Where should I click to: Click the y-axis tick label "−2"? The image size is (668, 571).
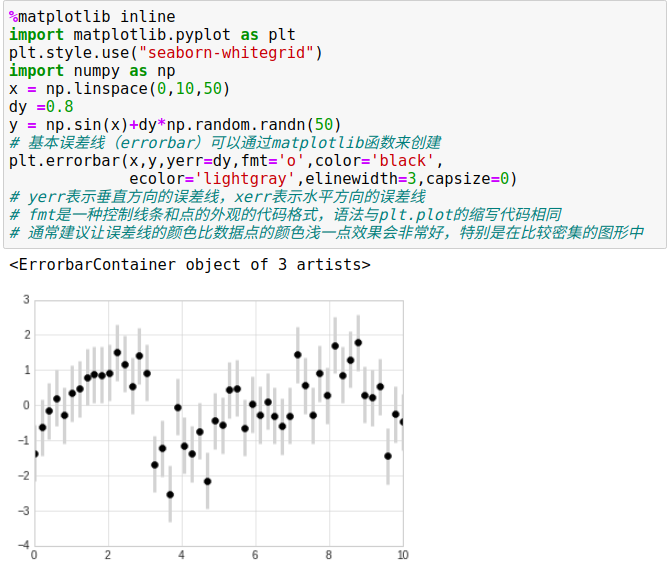(x=24, y=475)
